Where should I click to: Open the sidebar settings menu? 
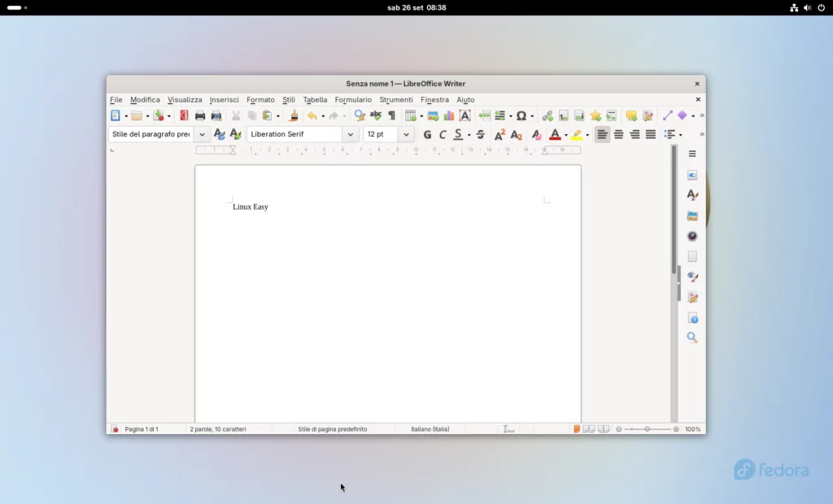[692, 154]
